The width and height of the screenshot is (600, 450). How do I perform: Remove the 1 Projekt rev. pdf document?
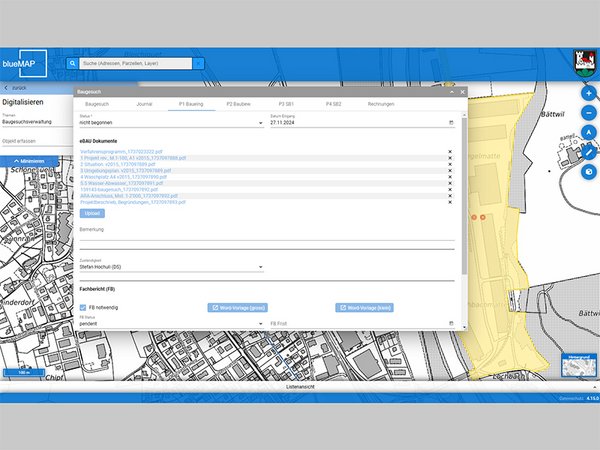450,158
